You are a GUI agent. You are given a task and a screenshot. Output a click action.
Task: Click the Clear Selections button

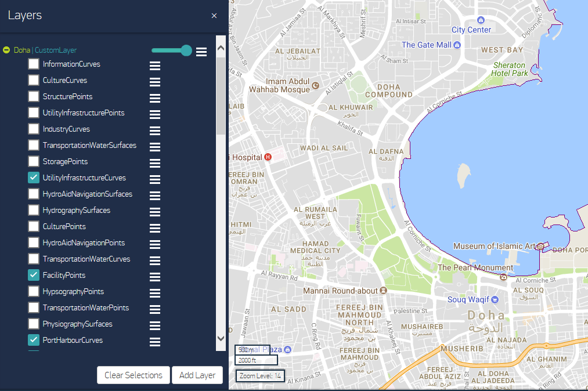click(x=134, y=375)
